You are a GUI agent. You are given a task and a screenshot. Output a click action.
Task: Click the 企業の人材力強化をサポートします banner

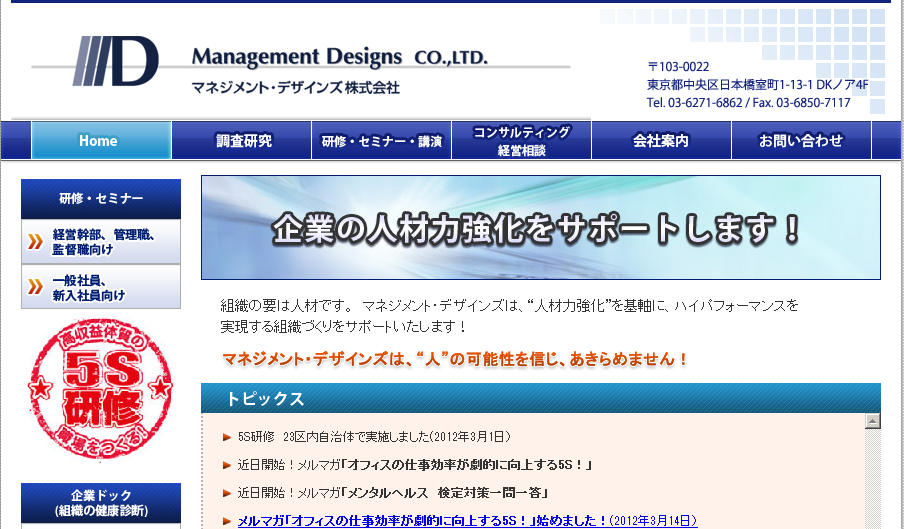(x=541, y=228)
